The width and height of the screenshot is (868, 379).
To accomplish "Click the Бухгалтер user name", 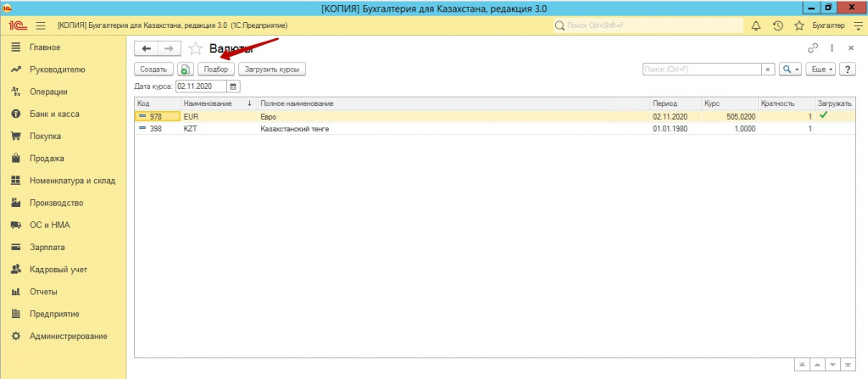I will pyautogui.click(x=828, y=25).
